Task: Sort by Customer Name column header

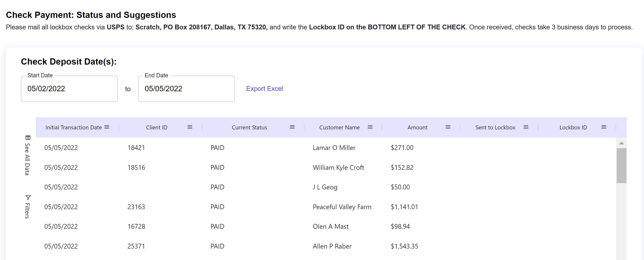Action: pos(339,127)
